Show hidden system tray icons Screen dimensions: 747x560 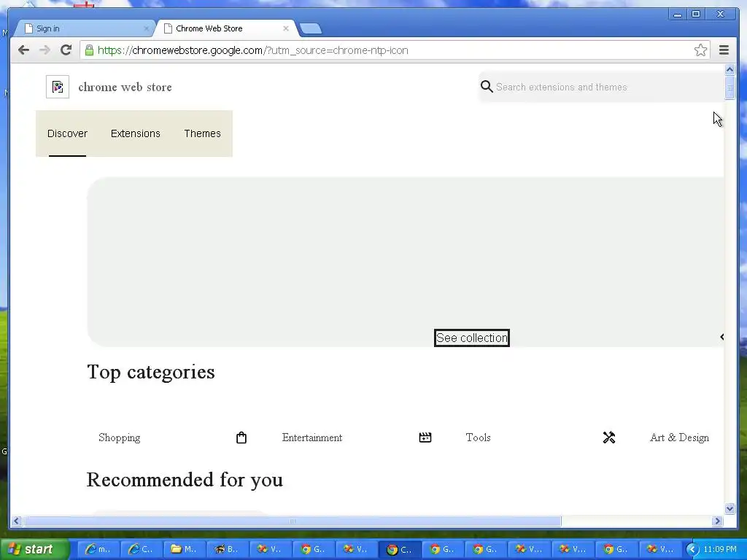click(692, 550)
